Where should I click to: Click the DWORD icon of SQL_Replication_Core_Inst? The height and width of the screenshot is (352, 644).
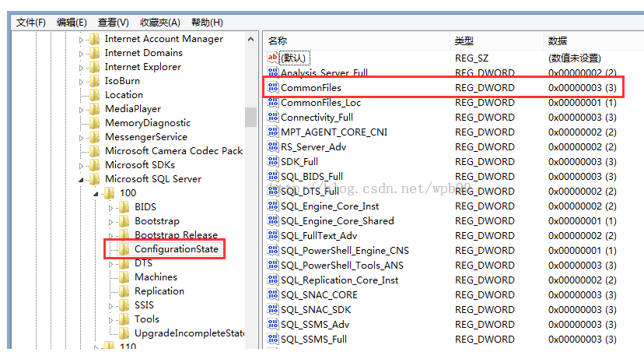(x=273, y=280)
